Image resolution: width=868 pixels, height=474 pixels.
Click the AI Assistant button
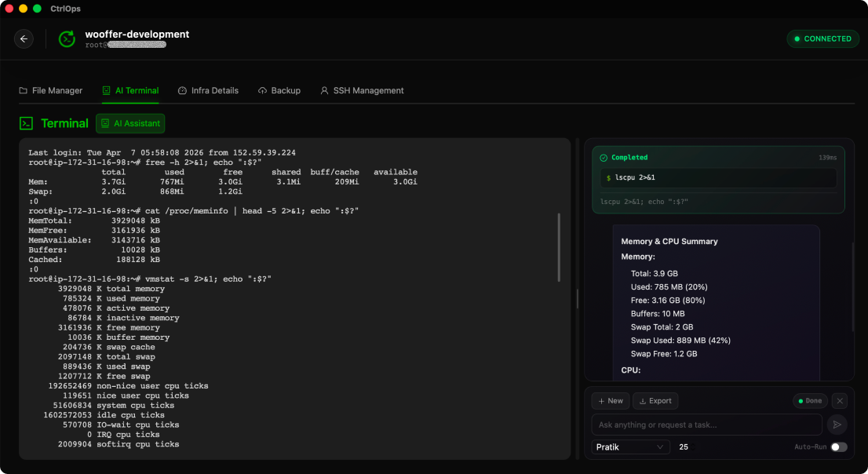[x=129, y=123]
